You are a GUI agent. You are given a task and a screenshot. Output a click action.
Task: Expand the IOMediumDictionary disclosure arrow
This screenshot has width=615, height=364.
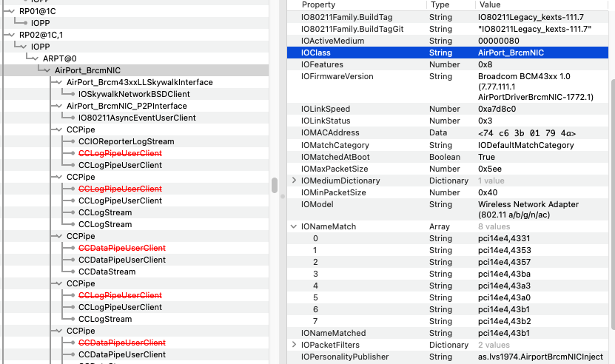point(294,181)
